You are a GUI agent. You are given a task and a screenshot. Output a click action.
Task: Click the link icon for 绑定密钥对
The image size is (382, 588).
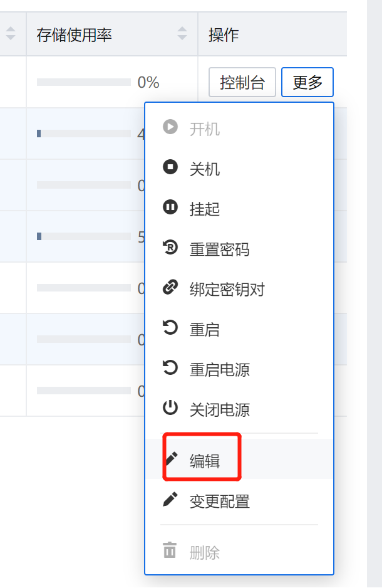tap(170, 288)
